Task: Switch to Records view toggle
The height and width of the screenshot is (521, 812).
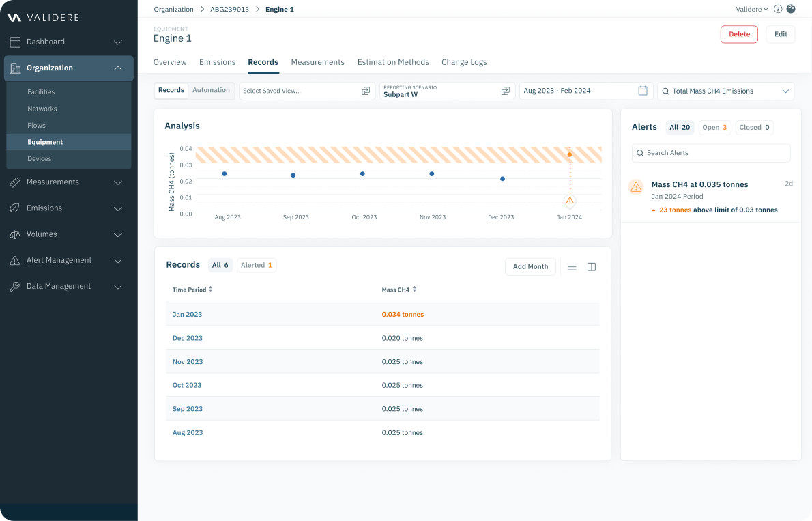Action: [x=171, y=90]
